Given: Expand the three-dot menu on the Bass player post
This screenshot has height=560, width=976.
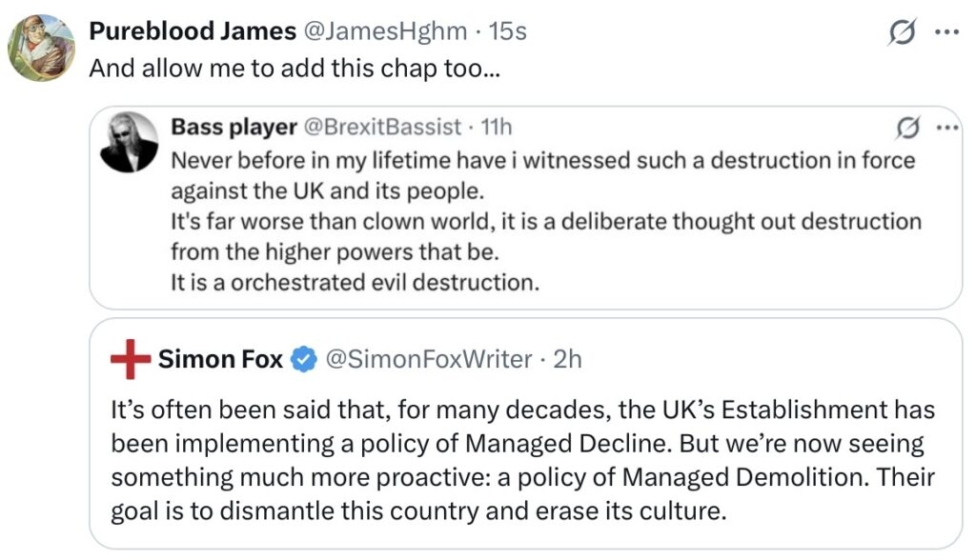Looking at the screenshot, I should [x=946, y=128].
